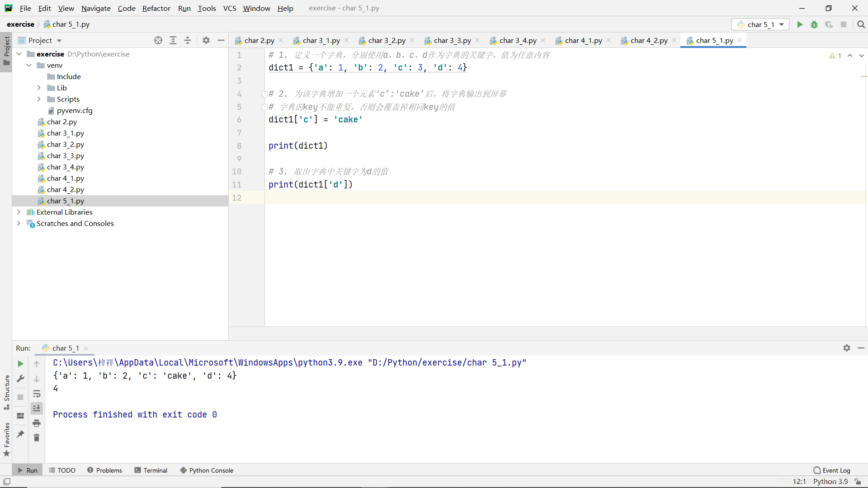Place cursor on empty line 12 in editor
This screenshot has height=488, width=868.
point(565,197)
